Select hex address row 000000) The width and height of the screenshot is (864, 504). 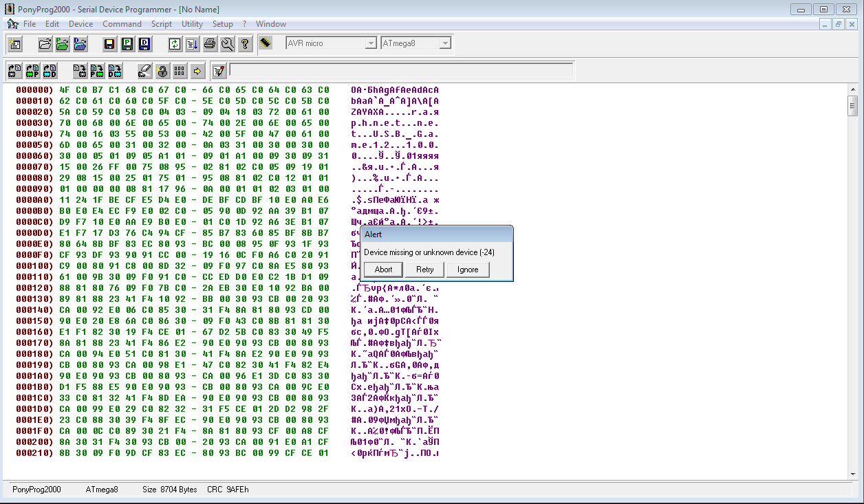point(34,90)
